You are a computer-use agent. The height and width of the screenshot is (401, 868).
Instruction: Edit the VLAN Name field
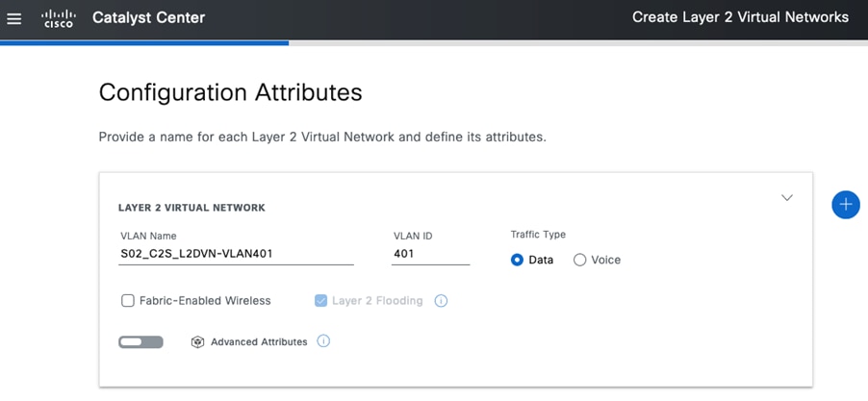pyautogui.click(x=236, y=254)
